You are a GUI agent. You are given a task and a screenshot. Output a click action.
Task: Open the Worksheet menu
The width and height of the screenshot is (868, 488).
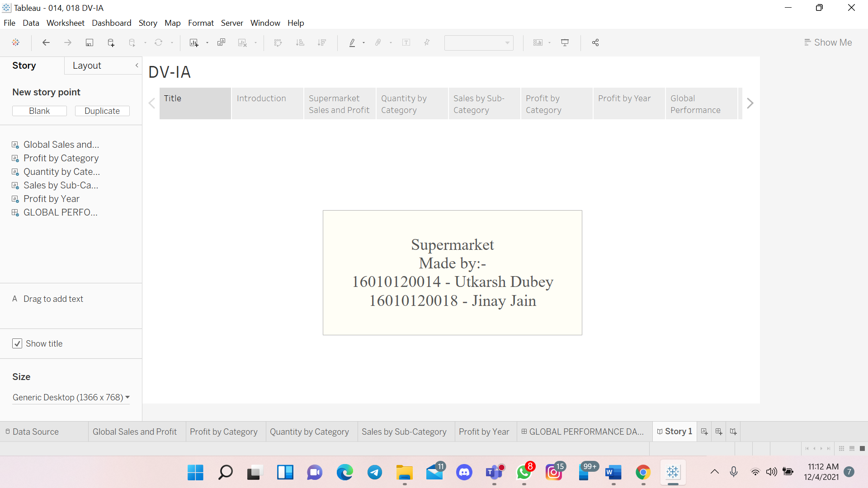[x=66, y=23]
